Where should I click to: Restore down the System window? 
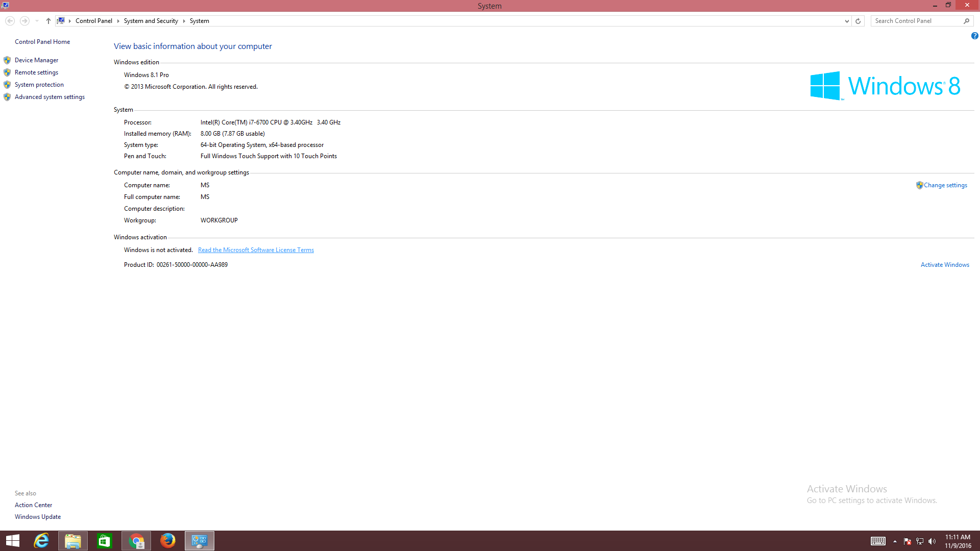click(x=948, y=5)
